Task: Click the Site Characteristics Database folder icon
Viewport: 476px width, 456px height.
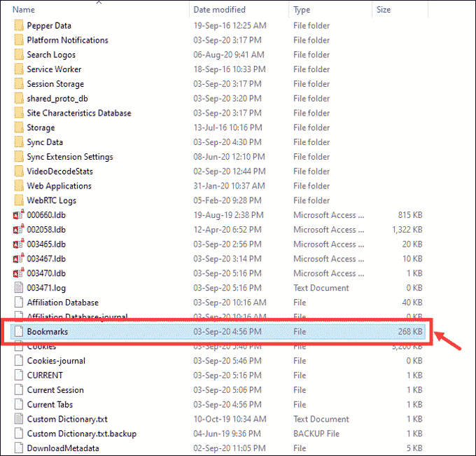Action: click(x=19, y=113)
